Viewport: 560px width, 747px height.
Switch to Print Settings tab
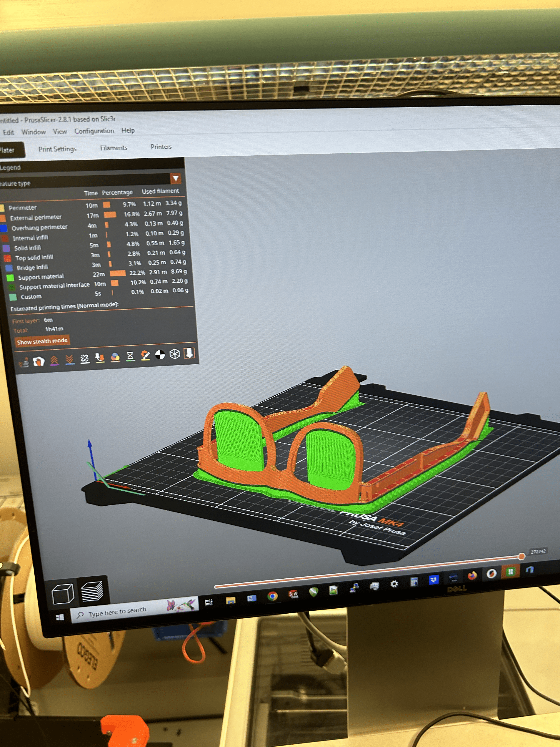pos(57,149)
